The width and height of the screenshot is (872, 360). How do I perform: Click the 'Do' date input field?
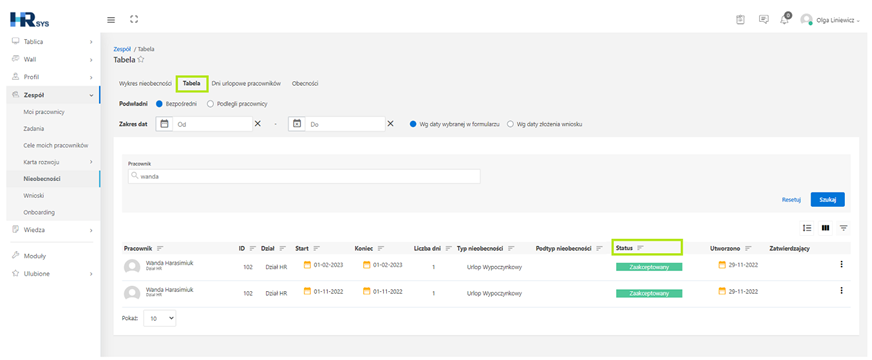(x=345, y=124)
